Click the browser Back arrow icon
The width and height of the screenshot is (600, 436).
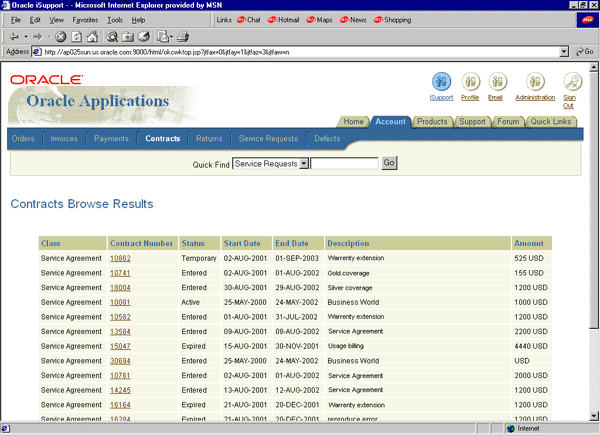pos(14,37)
